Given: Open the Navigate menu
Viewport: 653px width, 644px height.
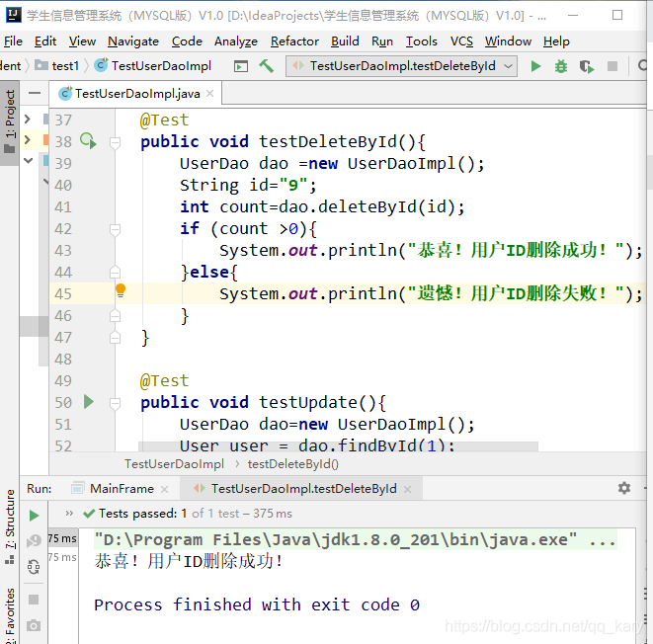Looking at the screenshot, I should click(133, 41).
